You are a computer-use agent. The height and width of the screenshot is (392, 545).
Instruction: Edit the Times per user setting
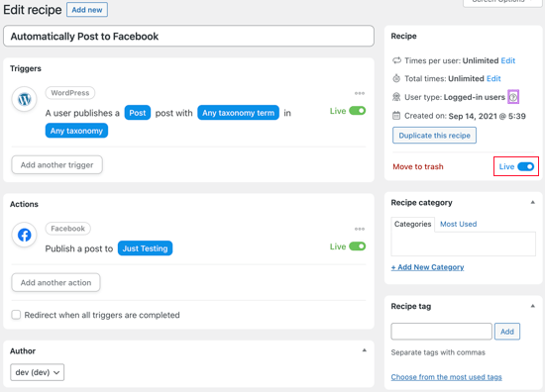[507, 60]
